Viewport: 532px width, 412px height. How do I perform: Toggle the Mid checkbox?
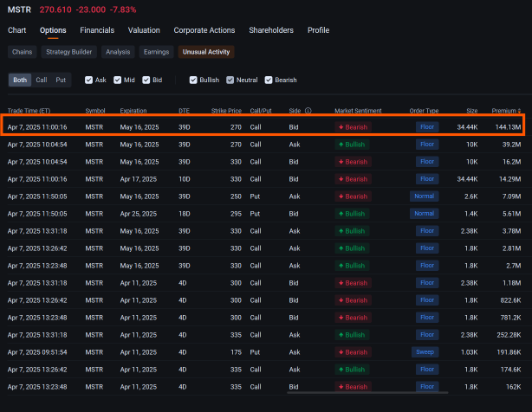click(117, 80)
